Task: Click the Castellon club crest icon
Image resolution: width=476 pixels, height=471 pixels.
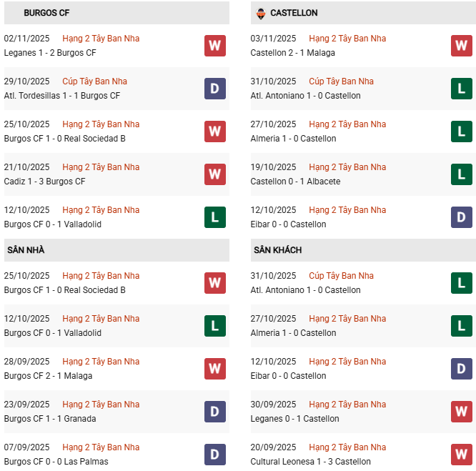Action: [260, 13]
